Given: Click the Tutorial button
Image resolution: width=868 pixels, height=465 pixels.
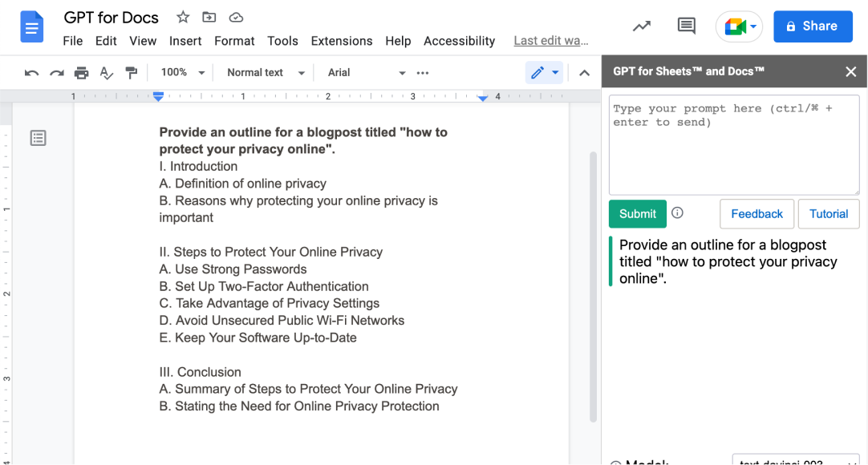Looking at the screenshot, I should (x=828, y=214).
